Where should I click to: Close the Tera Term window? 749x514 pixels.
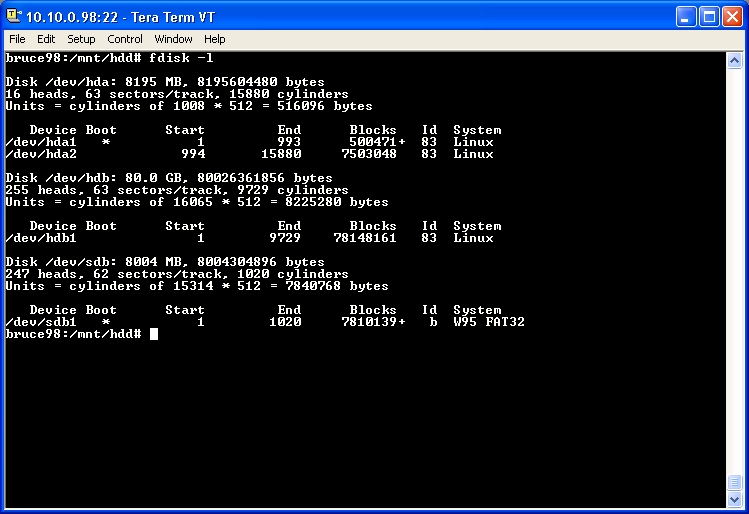point(732,17)
